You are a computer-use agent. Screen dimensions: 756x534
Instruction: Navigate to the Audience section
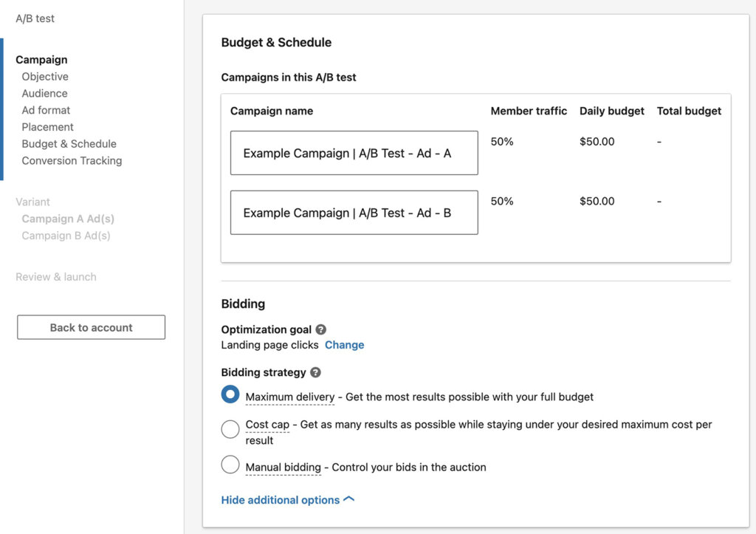[44, 93]
